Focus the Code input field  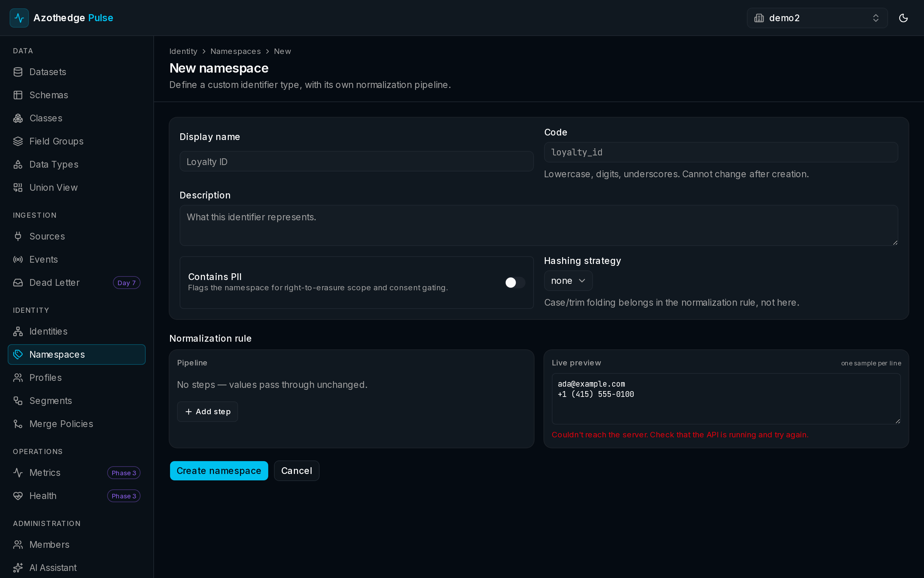click(x=721, y=152)
